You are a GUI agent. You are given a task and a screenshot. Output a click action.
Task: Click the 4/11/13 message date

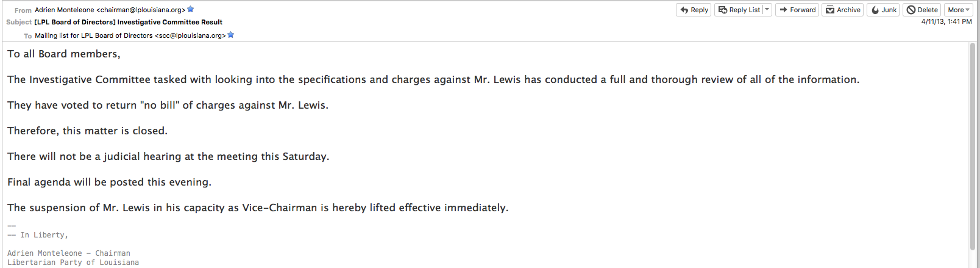pyautogui.click(x=946, y=21)
